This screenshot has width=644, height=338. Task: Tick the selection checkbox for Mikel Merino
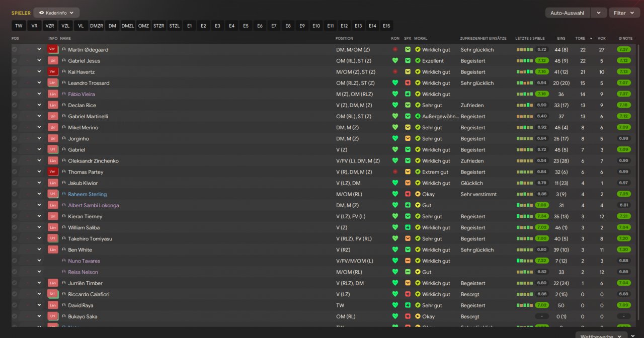(15, 127)
